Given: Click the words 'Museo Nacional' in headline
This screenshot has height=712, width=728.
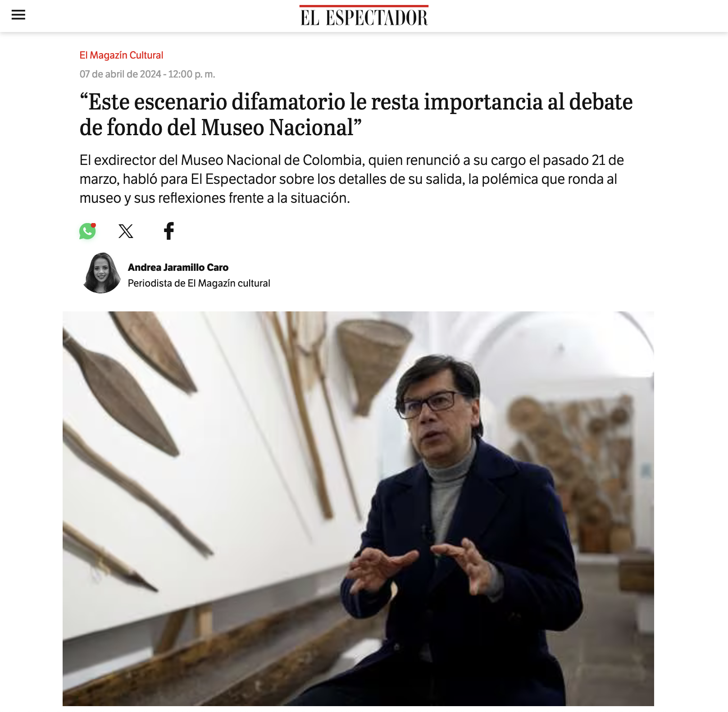Looking at the screenshot, I should click(x=277, y=128).
